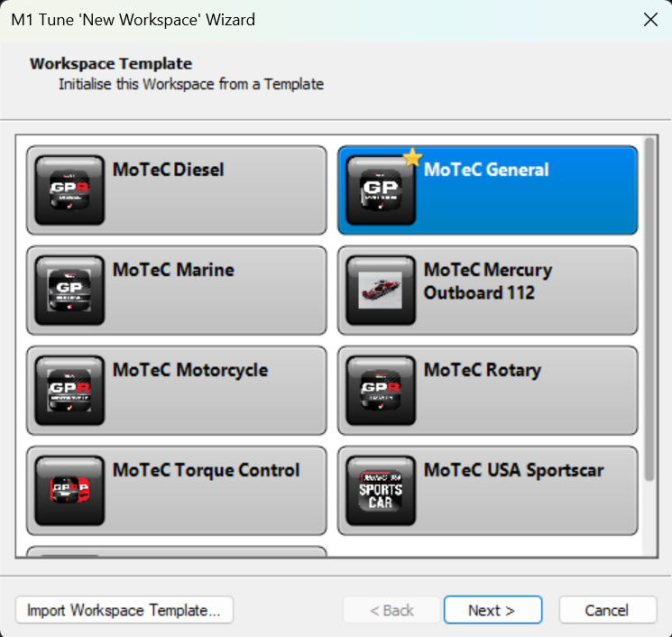Viewport: 672px width, 637px height.
Task: Pick the MoTeC Rotary template name
Action: point(482,370)
